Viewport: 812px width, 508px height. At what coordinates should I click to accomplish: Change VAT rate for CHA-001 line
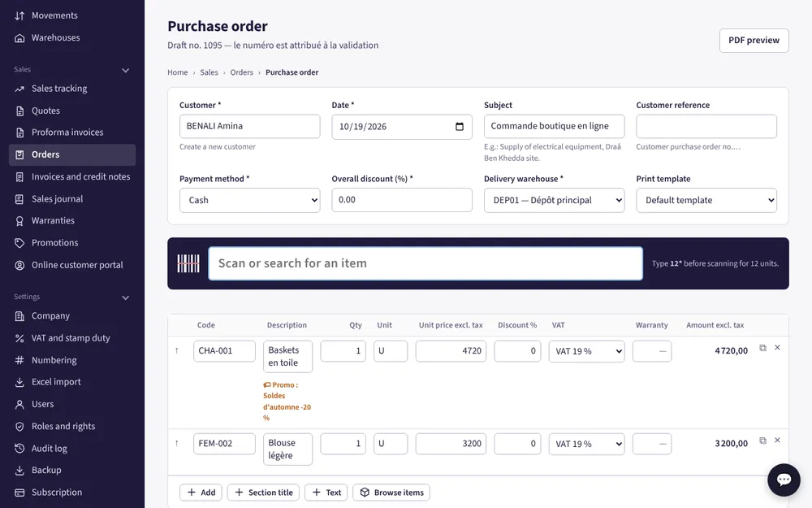click(587, 351)
